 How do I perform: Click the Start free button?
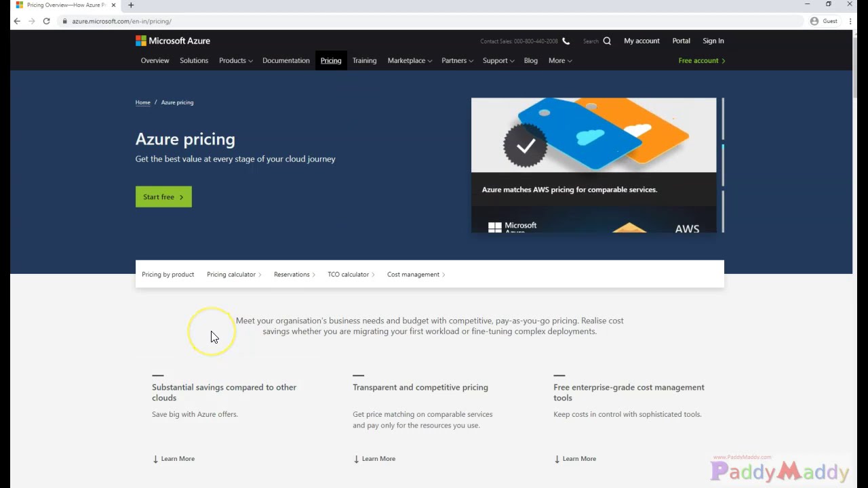163,197
